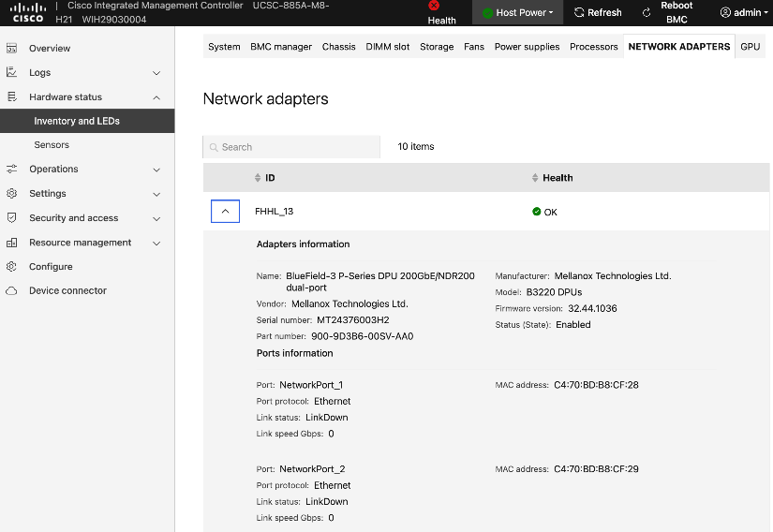Open the Host Power dropdown
773x532 pixels.
click(517, 13)
